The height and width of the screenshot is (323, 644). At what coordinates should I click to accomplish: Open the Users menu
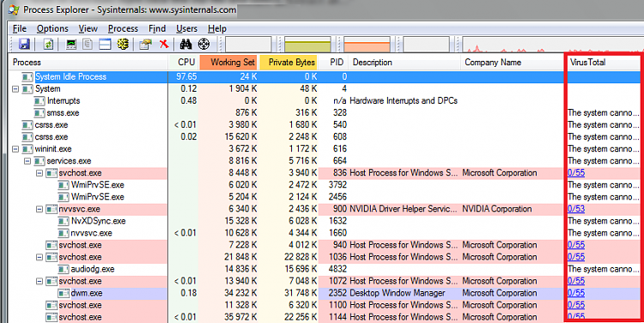pos(186,28)
